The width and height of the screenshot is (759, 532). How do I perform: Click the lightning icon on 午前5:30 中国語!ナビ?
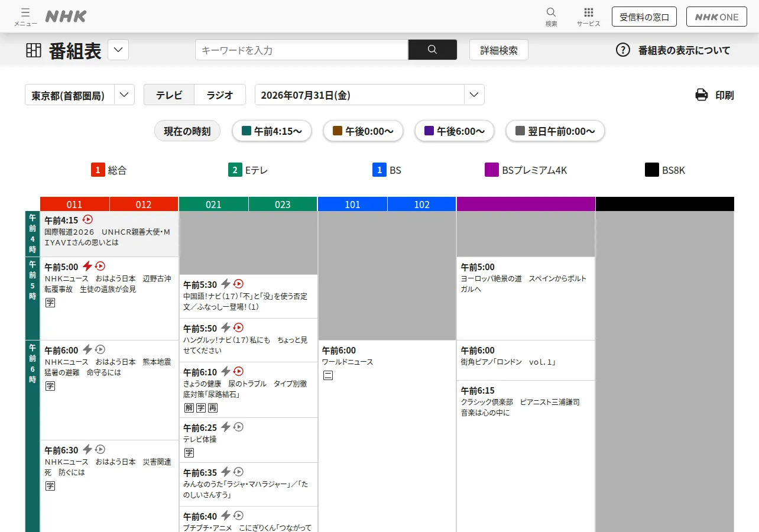(x=225, y=284)
